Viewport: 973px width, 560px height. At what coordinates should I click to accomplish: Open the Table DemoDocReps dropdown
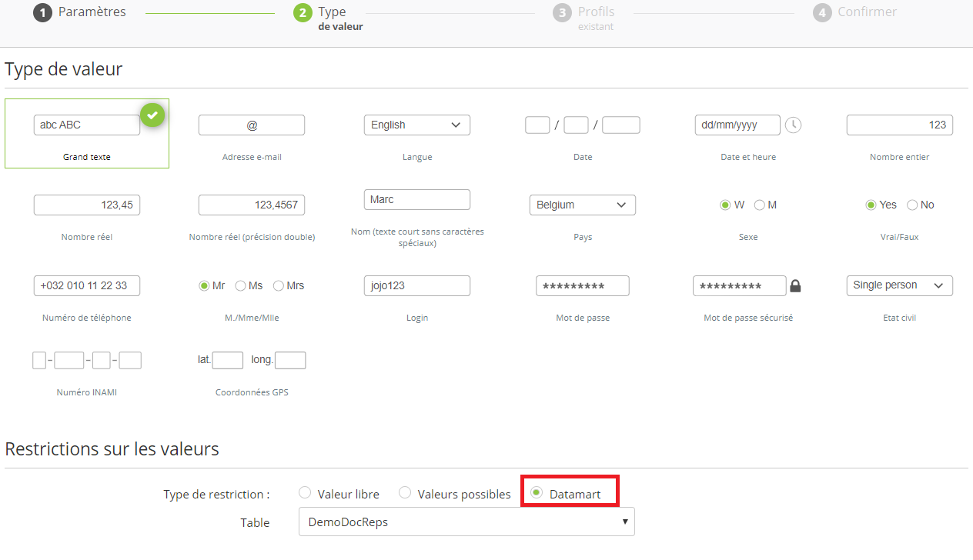pyautogui.click(x=466, y=522)
